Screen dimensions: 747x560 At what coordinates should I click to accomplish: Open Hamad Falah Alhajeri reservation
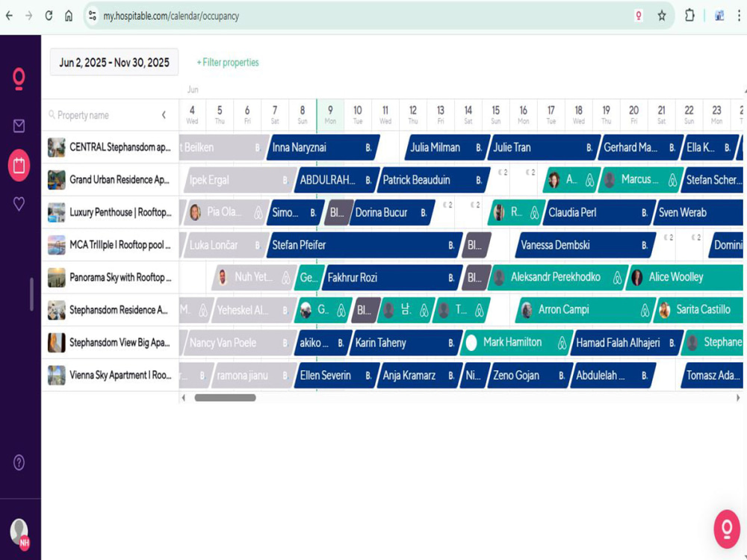(627, 343)
